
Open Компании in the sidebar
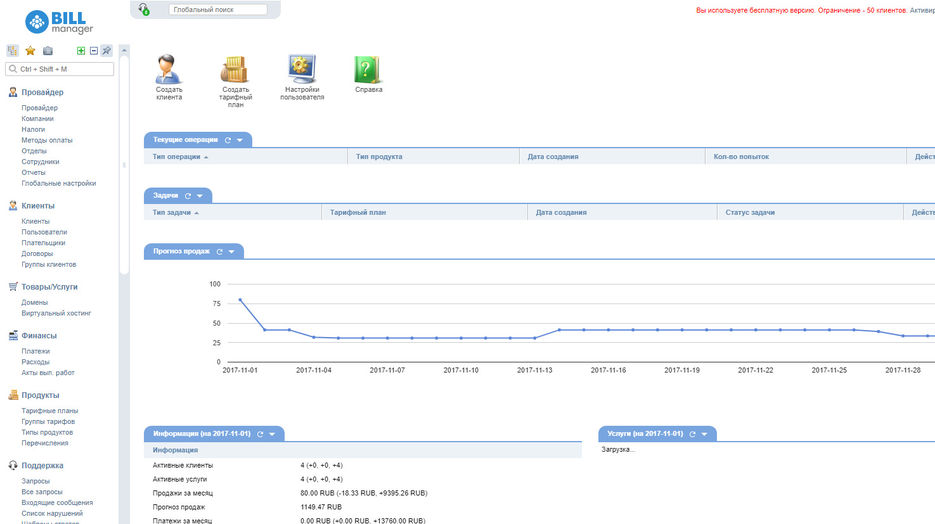click(x=38, y=119)
